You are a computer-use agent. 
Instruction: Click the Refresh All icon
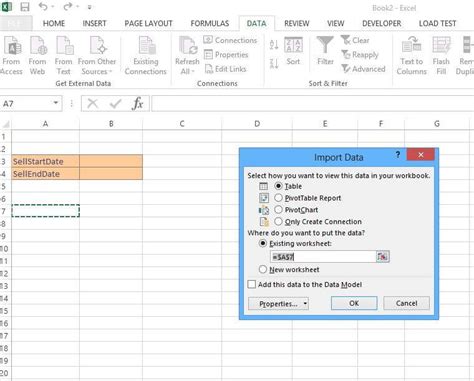tap(188, 46)
